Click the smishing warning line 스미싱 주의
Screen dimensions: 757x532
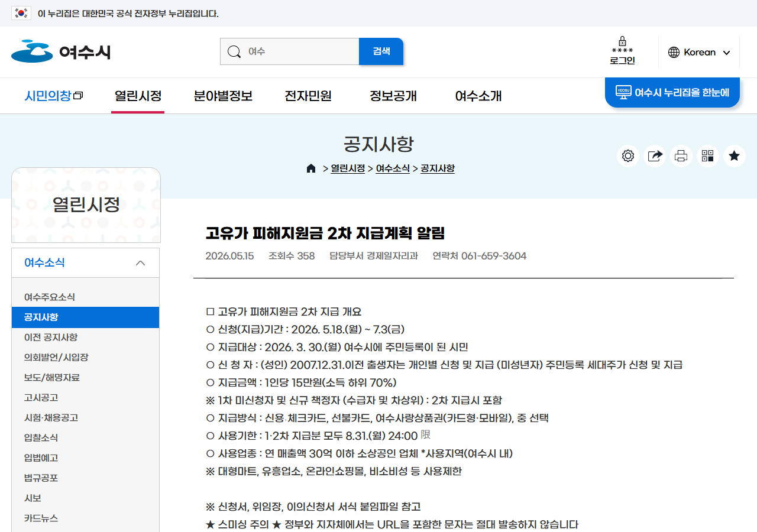392,524
